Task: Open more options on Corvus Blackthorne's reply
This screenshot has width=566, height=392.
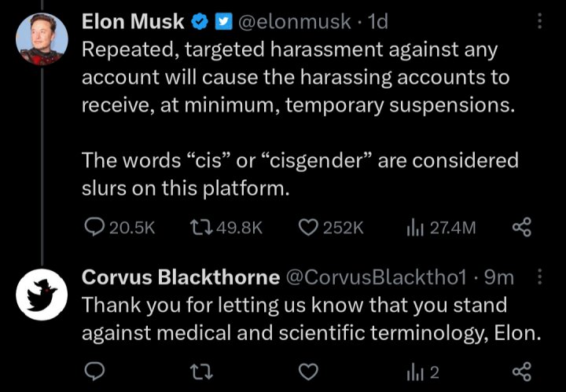Action: (x=539, y=277)
